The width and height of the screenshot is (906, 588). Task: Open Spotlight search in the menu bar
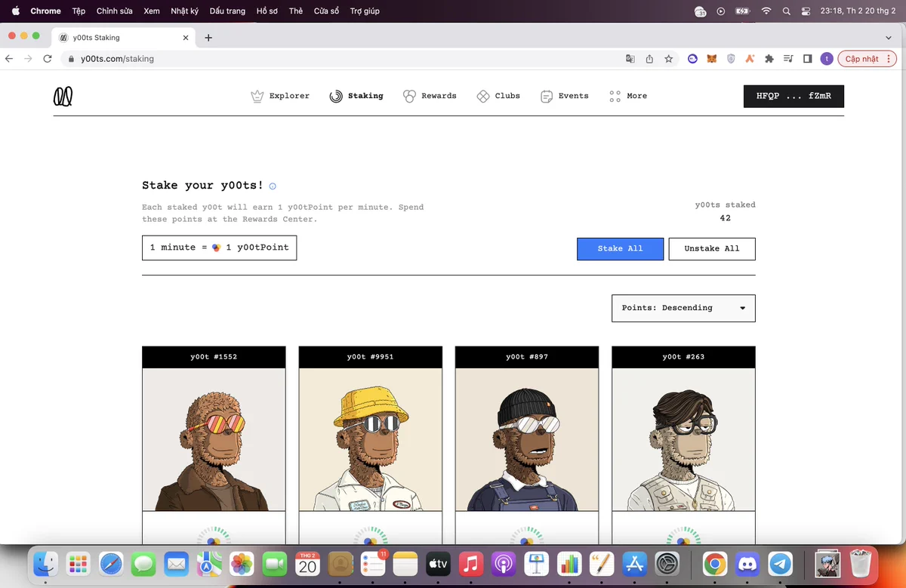click(x=786, y=11)
